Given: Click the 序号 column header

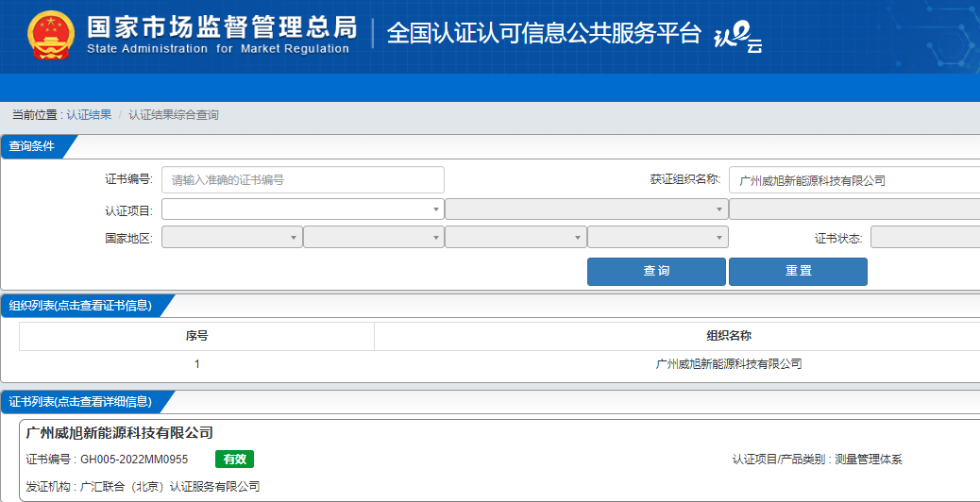Looking at the screenshot, I should coord(197,336).
